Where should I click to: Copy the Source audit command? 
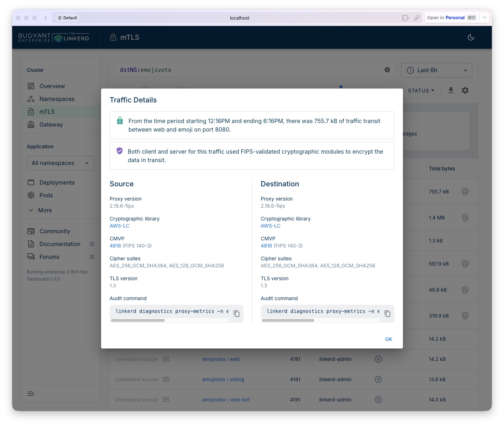(236, 314)
